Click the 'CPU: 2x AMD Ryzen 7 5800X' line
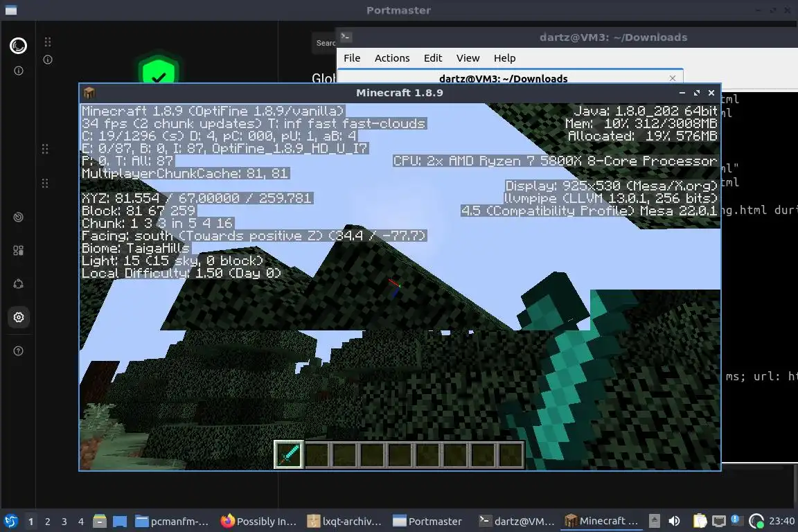Screen dimensions: 798x532 (x=556, y=161)
